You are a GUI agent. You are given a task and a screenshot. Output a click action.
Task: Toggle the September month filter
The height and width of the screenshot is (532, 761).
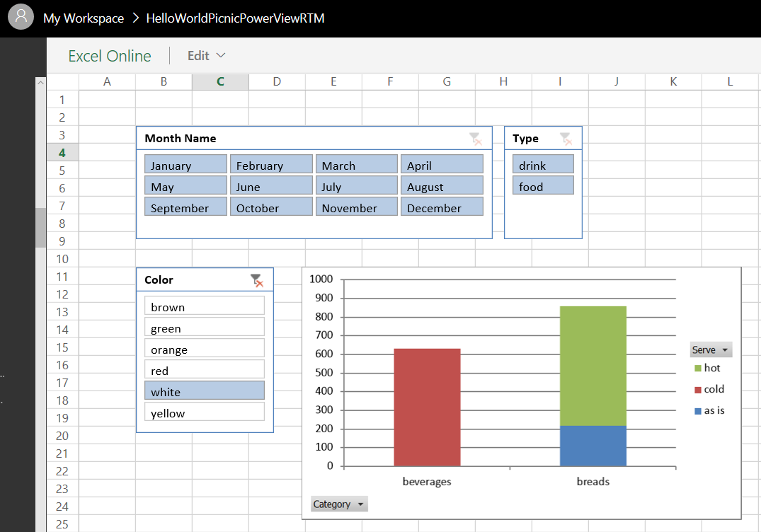pyautogui.click(x=186, y=206)
